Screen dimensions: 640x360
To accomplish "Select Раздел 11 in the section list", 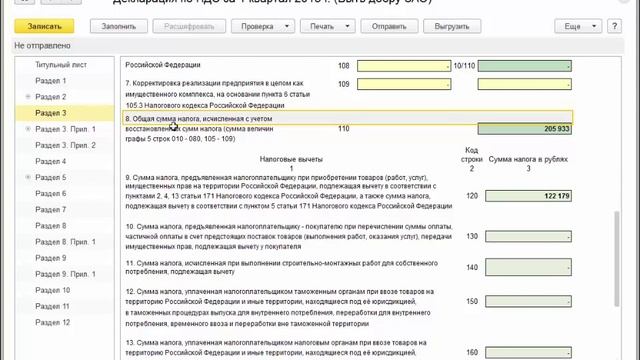I will (52, 306).
